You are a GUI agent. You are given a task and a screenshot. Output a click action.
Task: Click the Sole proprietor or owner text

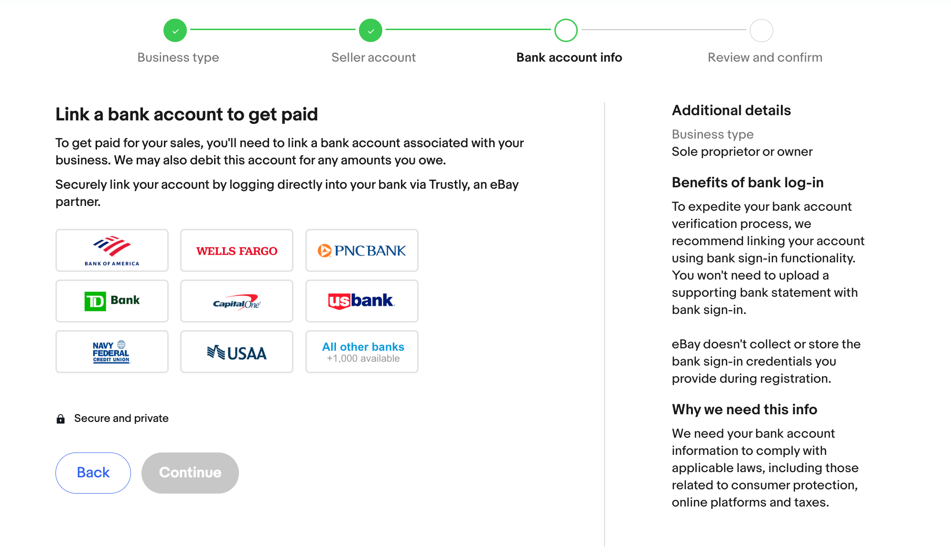pos(742,151)
